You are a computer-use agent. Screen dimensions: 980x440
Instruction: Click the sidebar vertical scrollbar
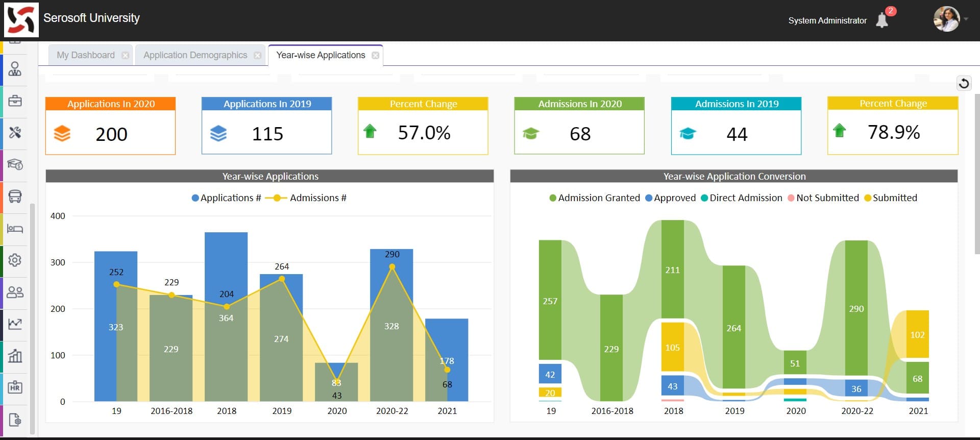(x=33, y=316)
